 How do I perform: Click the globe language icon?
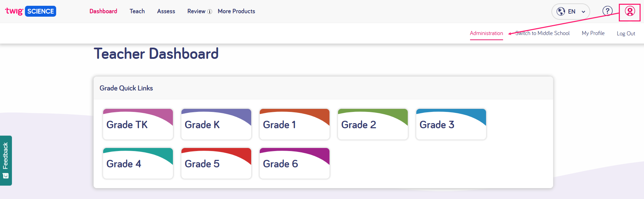click(561, 12)
